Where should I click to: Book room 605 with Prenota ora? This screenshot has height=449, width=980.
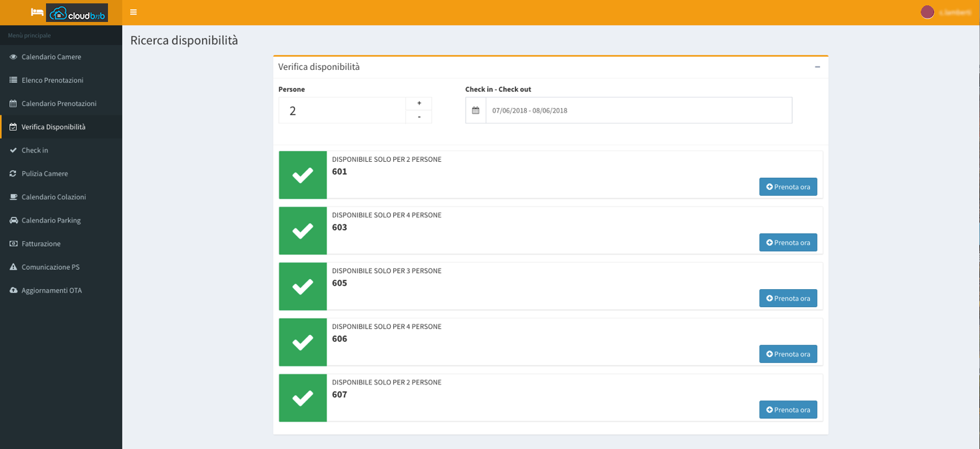788,298
